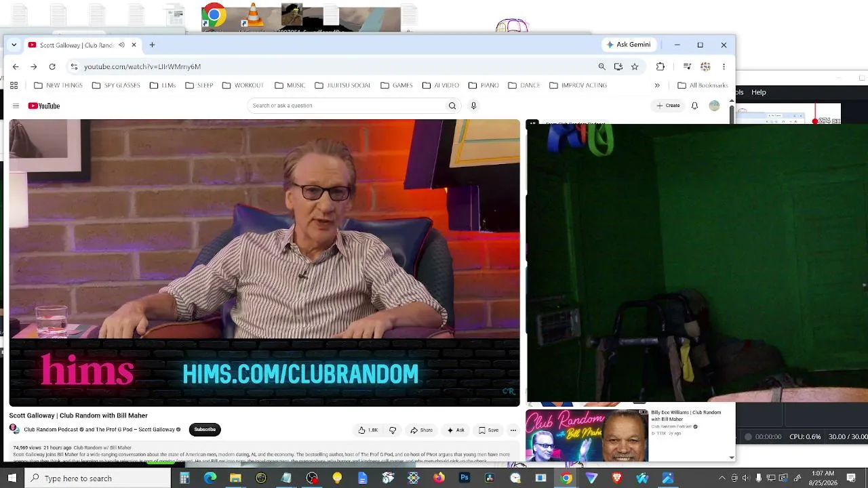Image resolution: width=868 pixels, height=488 pixels.
Task: Click the YouTube Create button
Action: (x=668, y=106)
